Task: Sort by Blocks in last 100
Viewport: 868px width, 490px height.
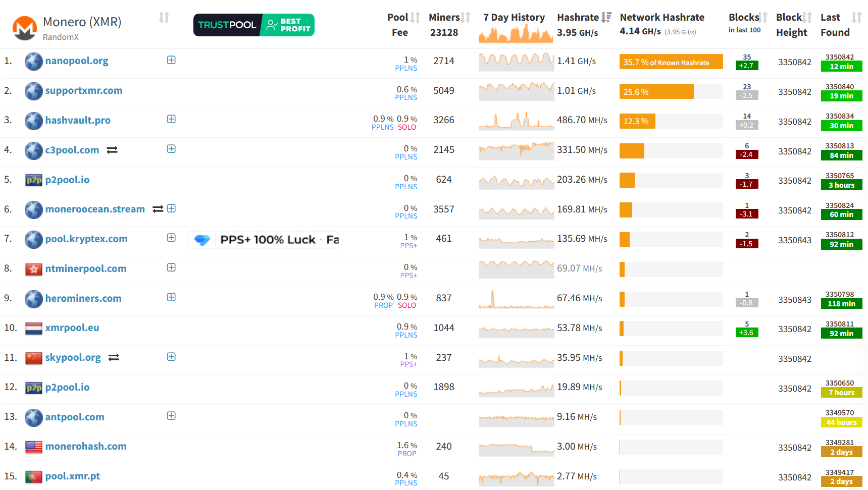Action: coord(763,18)
